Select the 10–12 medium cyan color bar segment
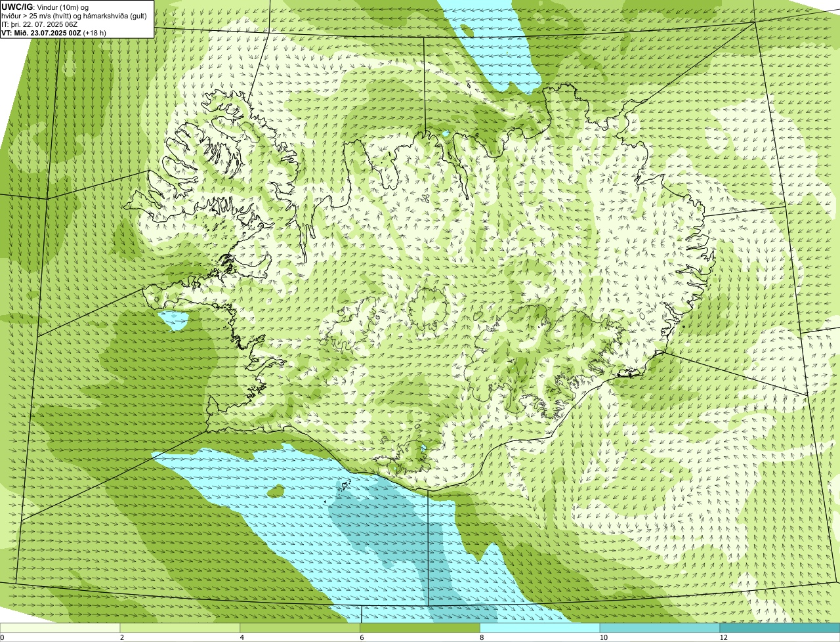This screenshot has height=642, width=840. coord(660,628)
